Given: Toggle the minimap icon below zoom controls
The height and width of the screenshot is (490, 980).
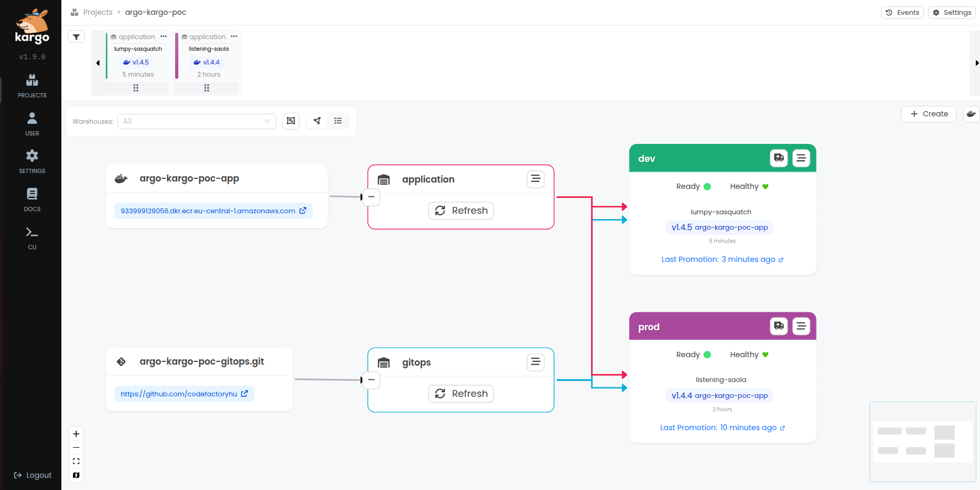Looking at the screenshot, I should tap(76, 475).
